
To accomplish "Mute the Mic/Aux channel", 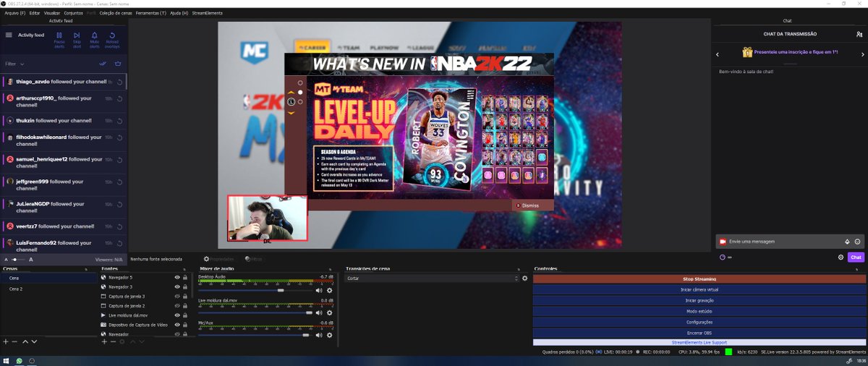I will pyautogui.click(x=319, y=335).
